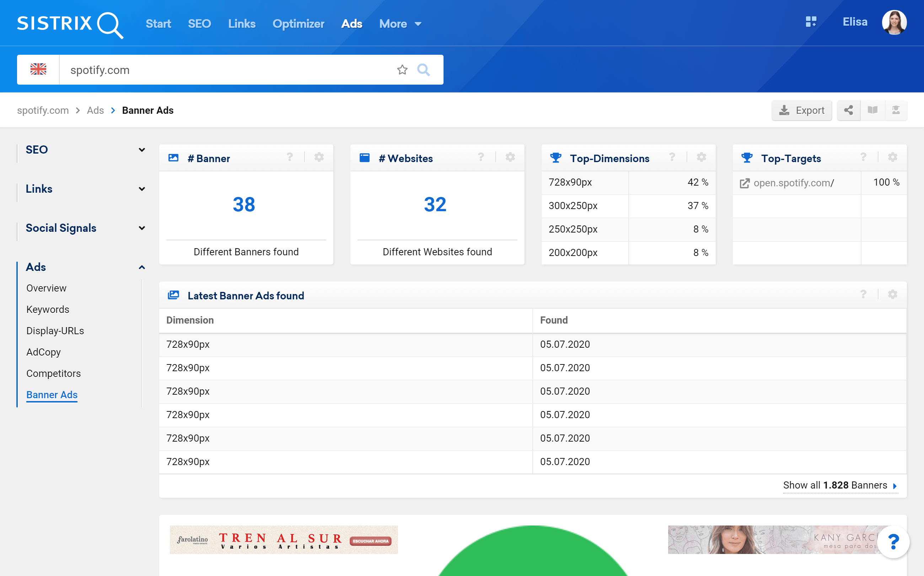This screenshot has height=576, width=924.
Task: Click the Export button
Action: pyautogui.click(x=801, y=111)
